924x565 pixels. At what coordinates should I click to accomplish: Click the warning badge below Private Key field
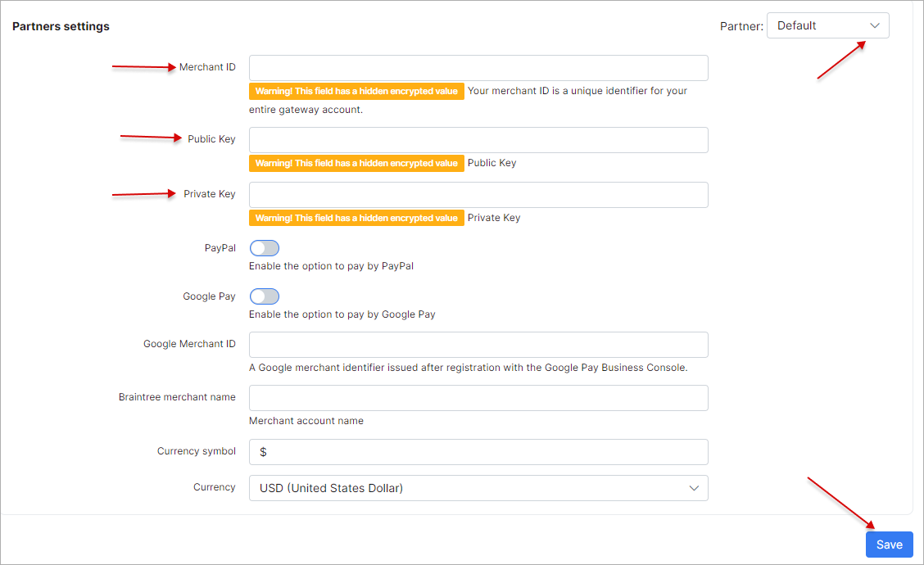pos(356,219)
